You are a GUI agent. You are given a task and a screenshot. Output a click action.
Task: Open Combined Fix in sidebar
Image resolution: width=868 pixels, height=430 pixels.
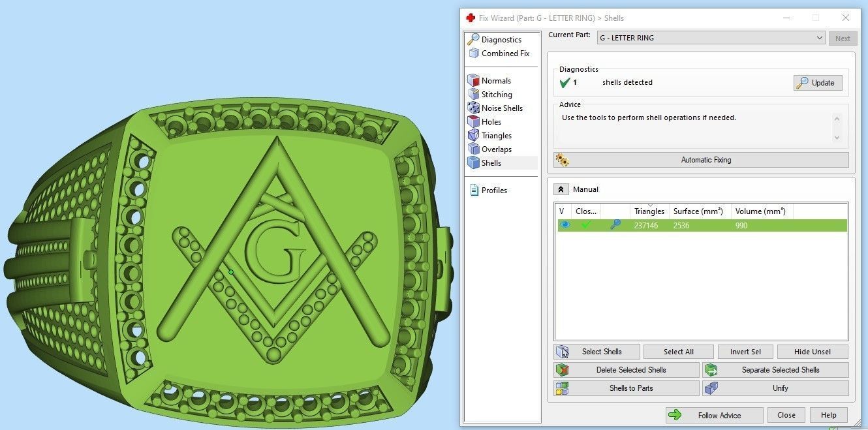tap(500, 54)
